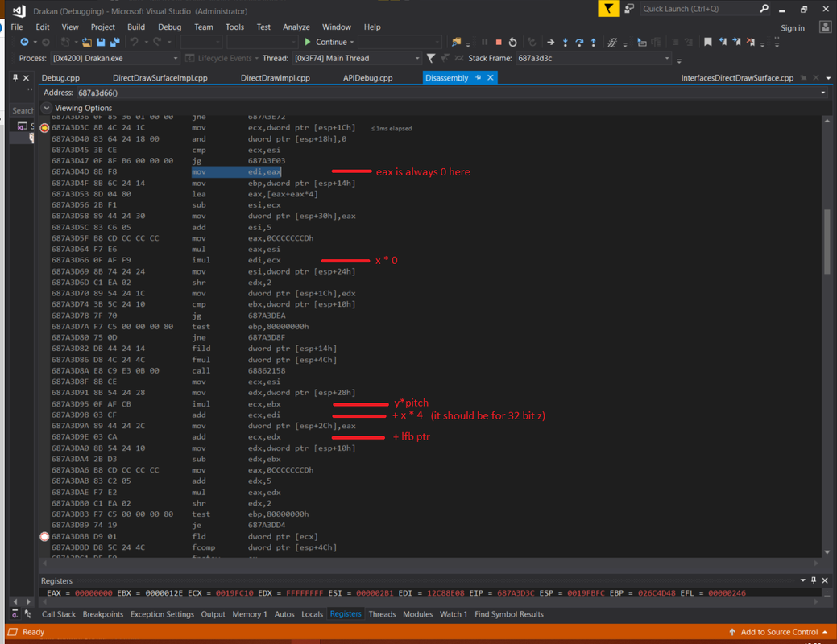Go to next bookmark icon
Screen dimensions: 837x644
[x=736, y=42]
